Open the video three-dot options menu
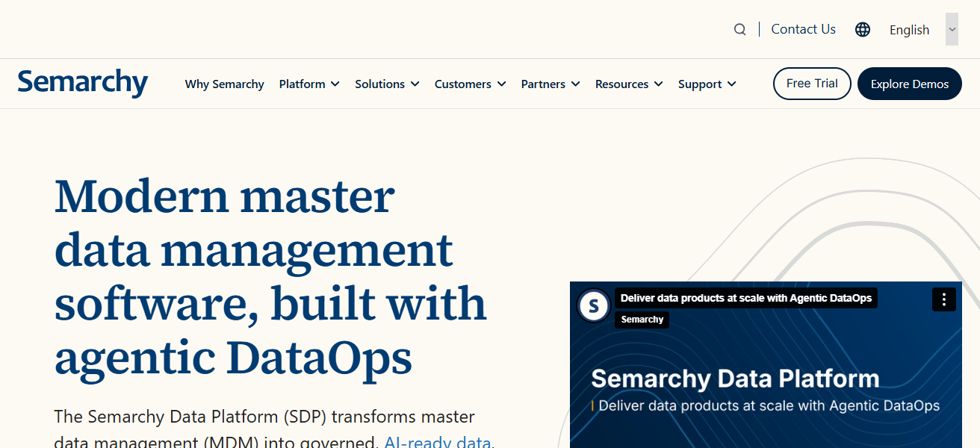Screen dimensions: 980x448 [x=943, y=299]
